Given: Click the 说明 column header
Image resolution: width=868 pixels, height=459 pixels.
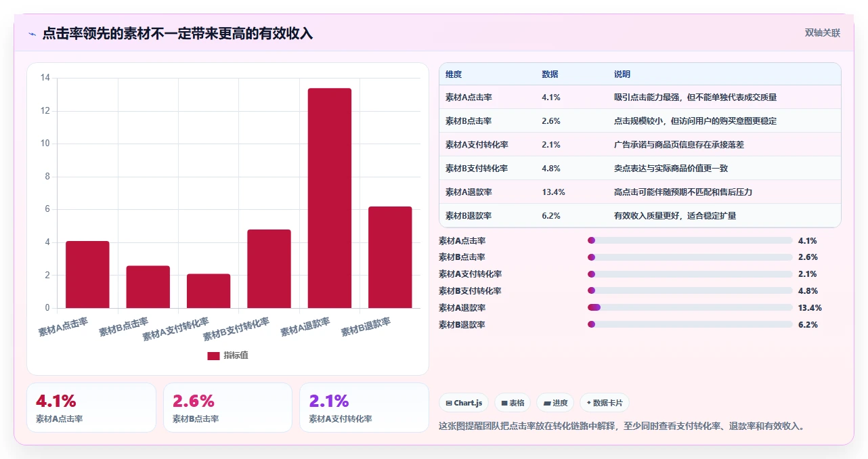Looking at the screenshot, I should (622, 74).
